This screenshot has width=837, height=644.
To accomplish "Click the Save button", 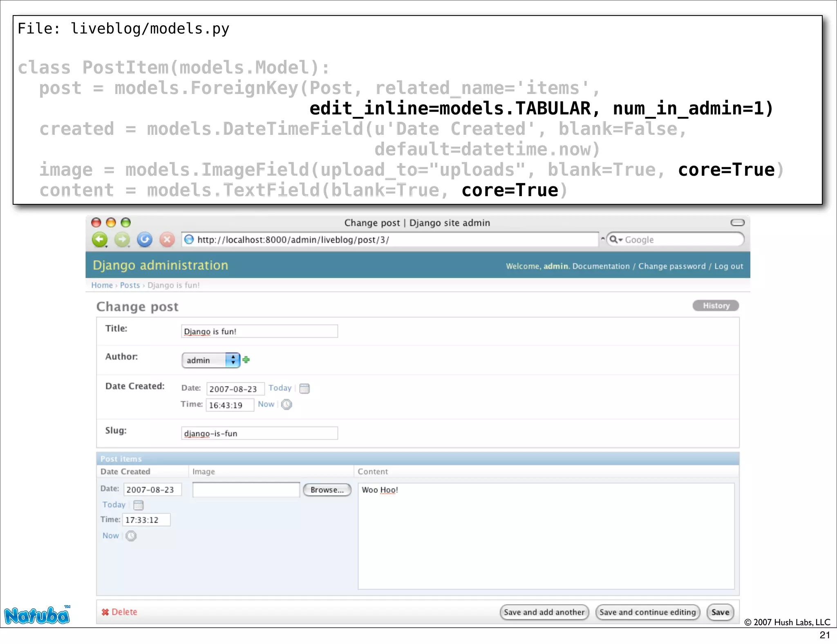I will point(721,612).
